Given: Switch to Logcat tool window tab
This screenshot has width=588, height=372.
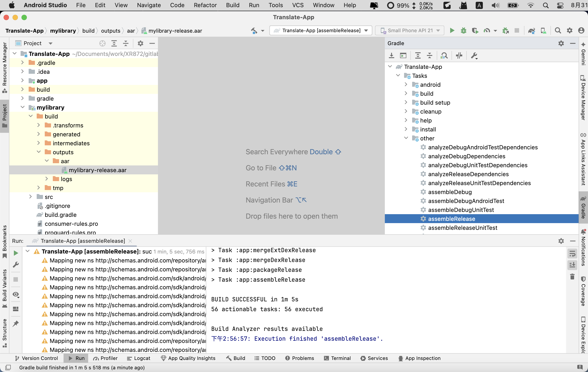Looking at the screenshot, I should pyautogui.click(x=138, y=358).
